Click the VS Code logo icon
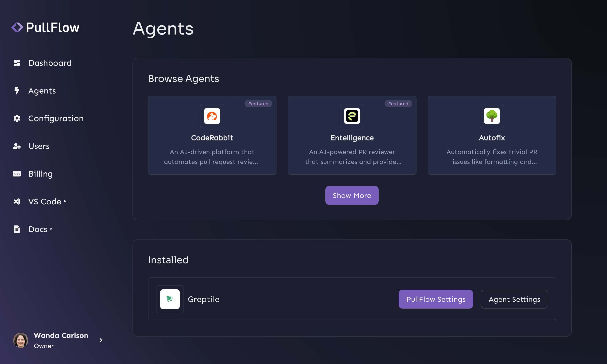The image size is (607, 364). [x=17, y=202]
